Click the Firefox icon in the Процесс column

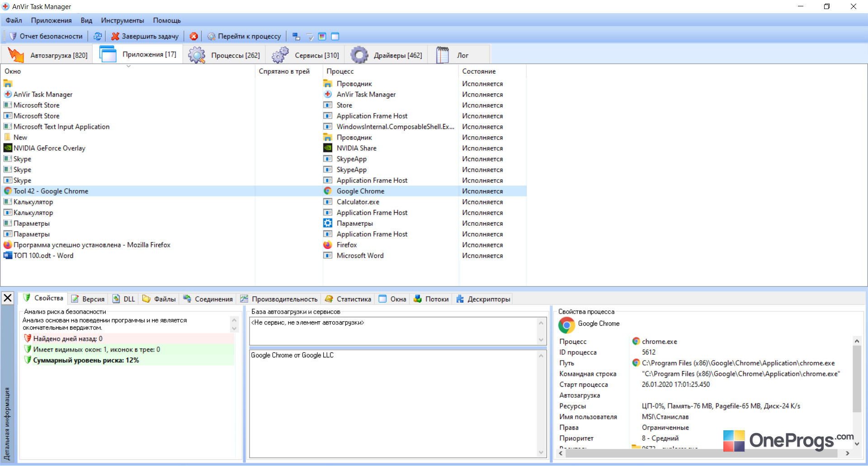point(328,245)
